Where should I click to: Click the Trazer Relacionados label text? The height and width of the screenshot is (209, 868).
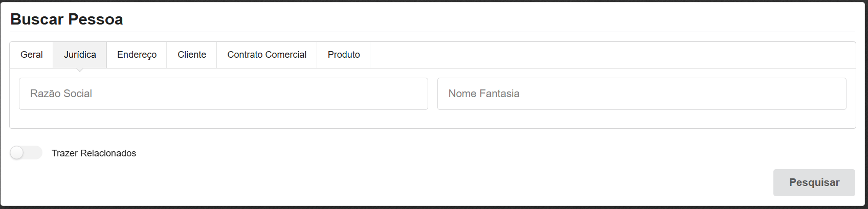[x=94, y=153]
